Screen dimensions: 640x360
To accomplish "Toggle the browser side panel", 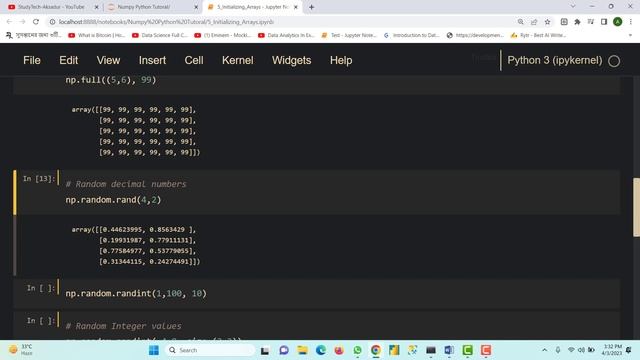I will (x=604, y=22).
